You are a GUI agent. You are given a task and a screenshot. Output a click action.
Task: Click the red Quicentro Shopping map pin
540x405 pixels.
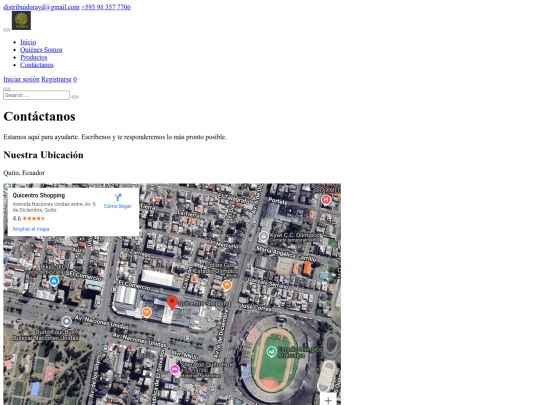point(172,303)
